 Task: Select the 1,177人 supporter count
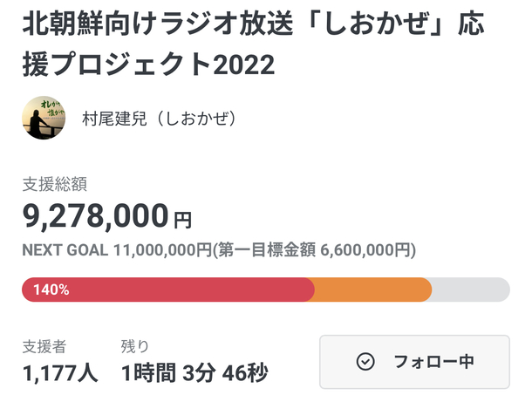point(60,374)
